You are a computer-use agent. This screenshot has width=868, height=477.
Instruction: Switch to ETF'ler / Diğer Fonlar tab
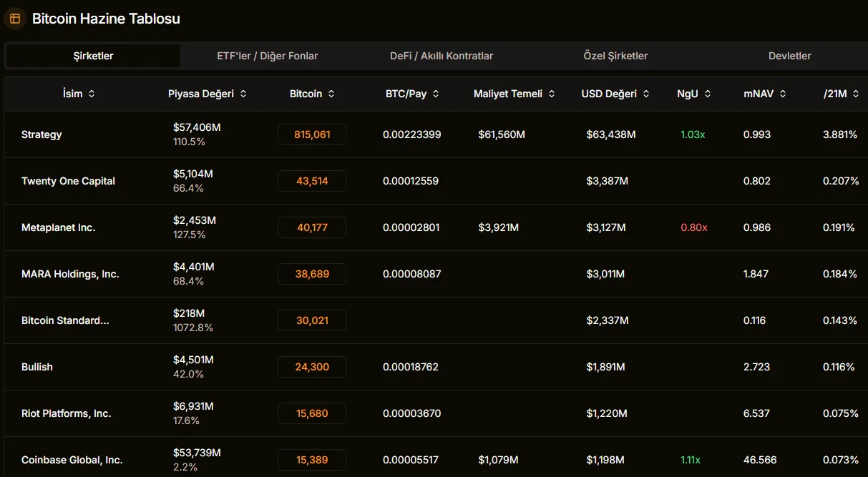click(268, 56)
